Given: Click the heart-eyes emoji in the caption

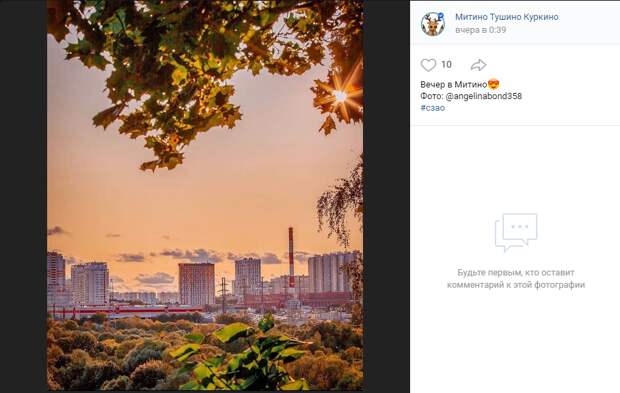Looking at the screenshot, I should point(493,84).
